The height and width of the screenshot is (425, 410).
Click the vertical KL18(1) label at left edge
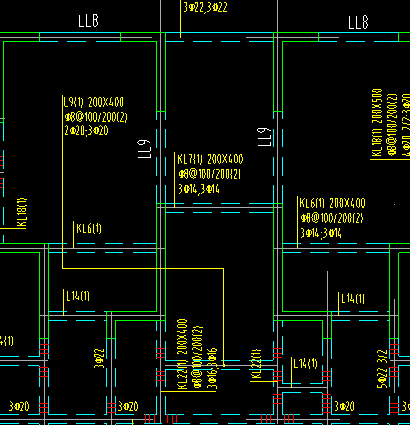coord(22,213)
